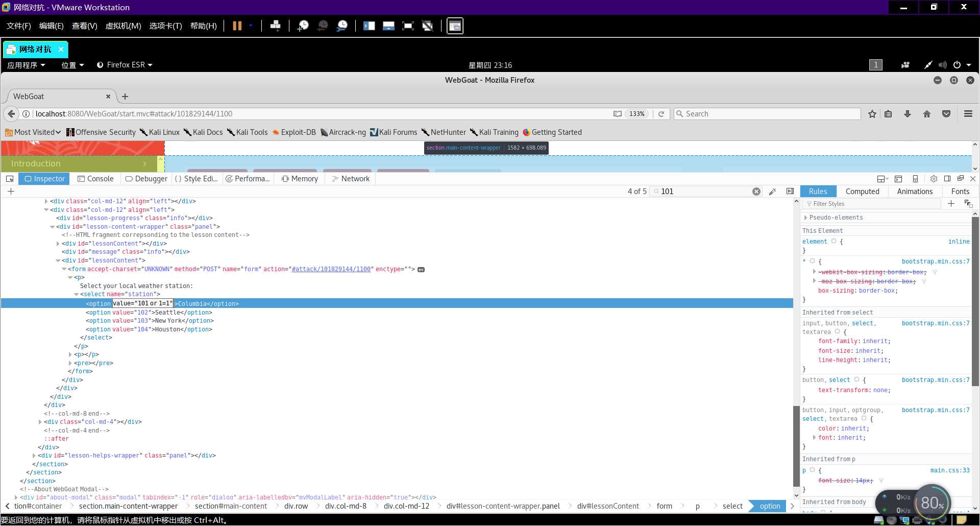Switch to VMware Unity mode
This screenshot has width=980, height=526.
click(427, 26)
